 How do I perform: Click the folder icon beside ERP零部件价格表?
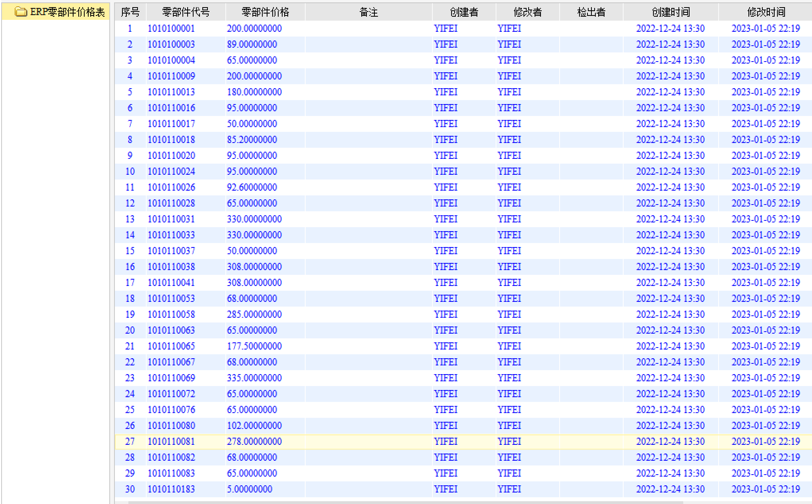21,12
